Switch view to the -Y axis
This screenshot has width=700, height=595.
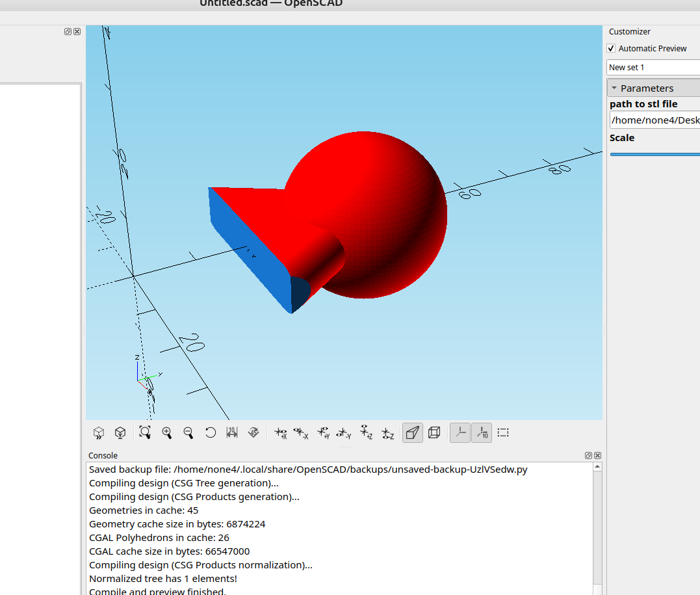pos(344,432)
